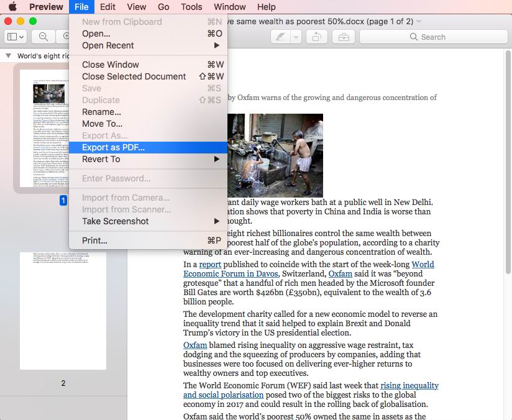Click the yellow minimize window button
Viewport: 512px width, 420px height.
21,21
